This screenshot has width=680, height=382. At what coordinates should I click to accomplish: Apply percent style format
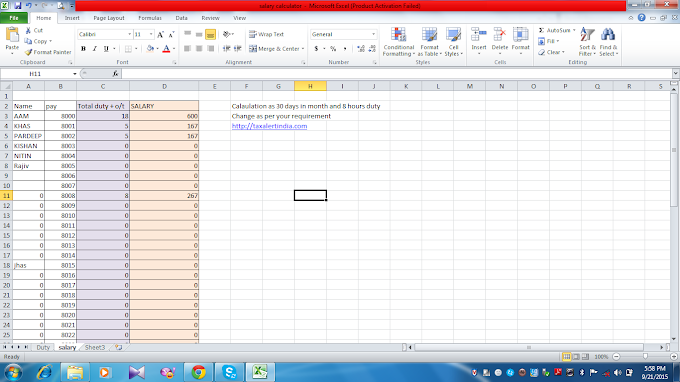pos(333,49)
